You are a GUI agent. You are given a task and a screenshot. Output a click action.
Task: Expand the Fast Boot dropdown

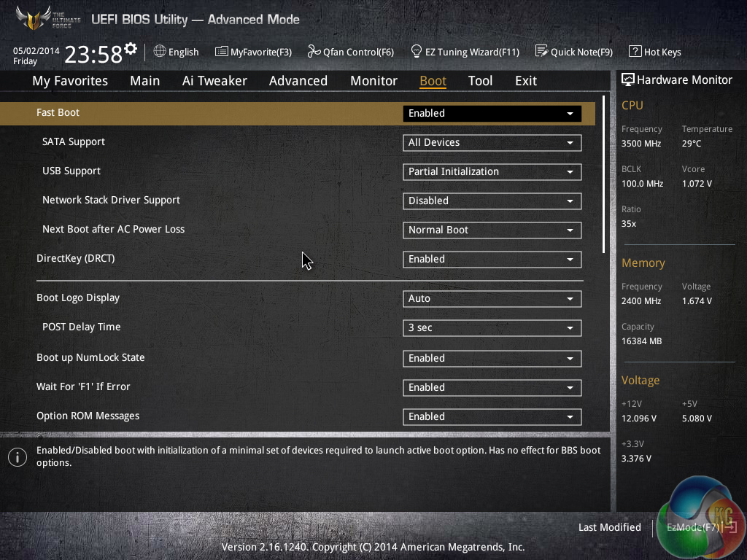[492, 113]
